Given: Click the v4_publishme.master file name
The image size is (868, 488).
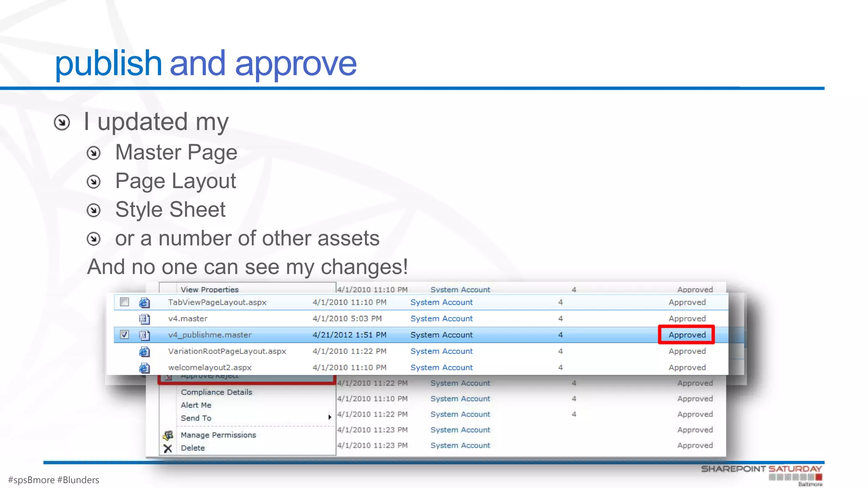Looking at the screenshot, I should [210, 335].
